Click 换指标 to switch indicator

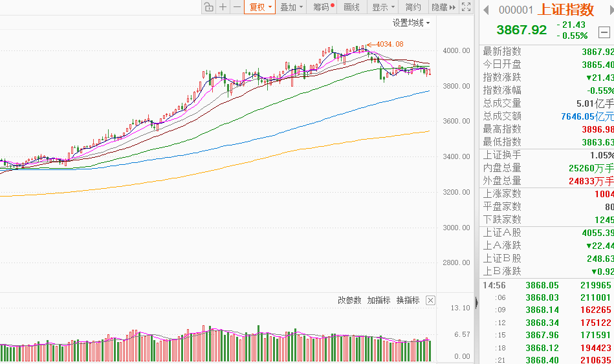[x=408, y=301]
